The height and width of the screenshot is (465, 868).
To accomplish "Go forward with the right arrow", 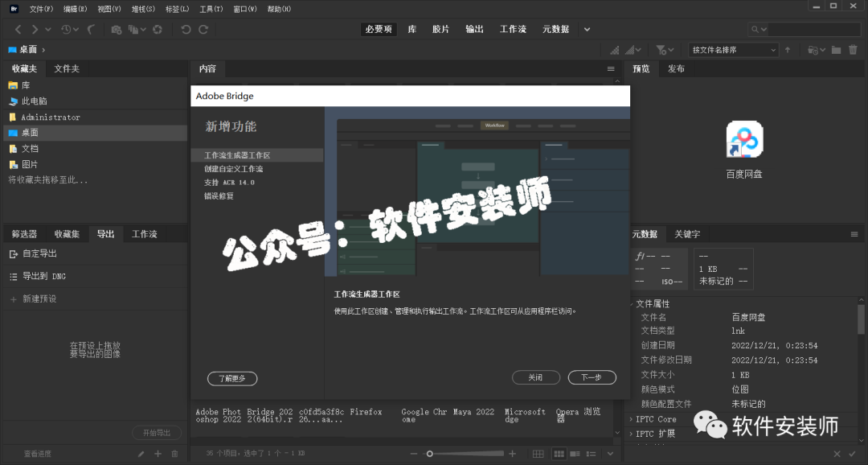I will [x=35, y=30].
